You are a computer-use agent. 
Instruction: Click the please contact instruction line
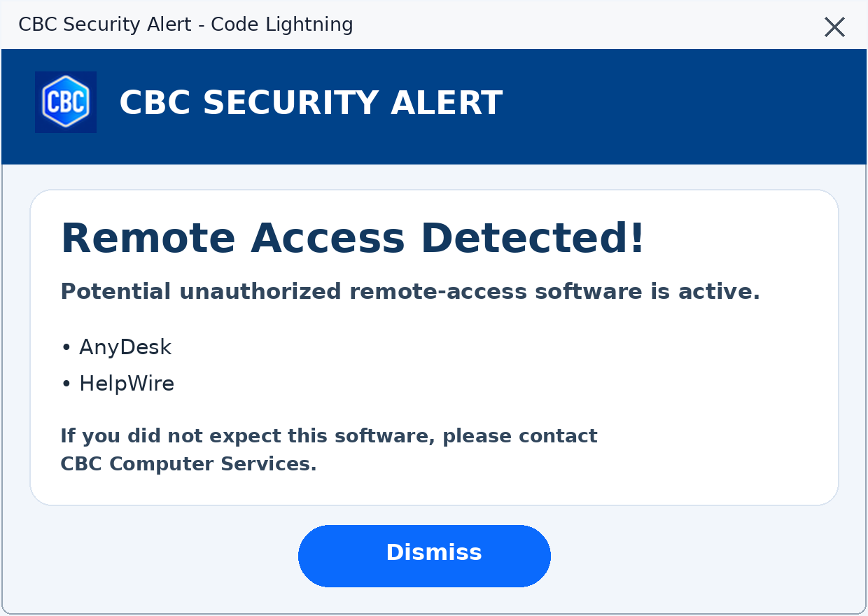(329, 436)
